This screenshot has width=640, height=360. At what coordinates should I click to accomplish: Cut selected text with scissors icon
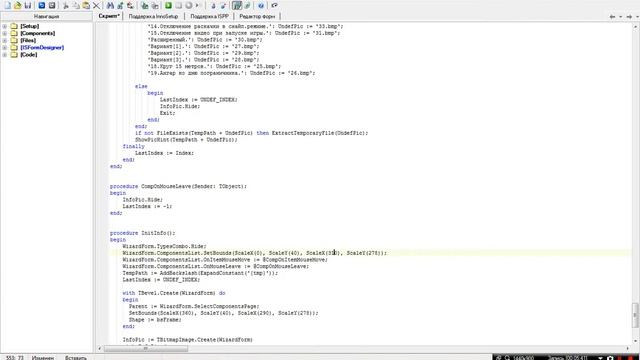[65, 5]
